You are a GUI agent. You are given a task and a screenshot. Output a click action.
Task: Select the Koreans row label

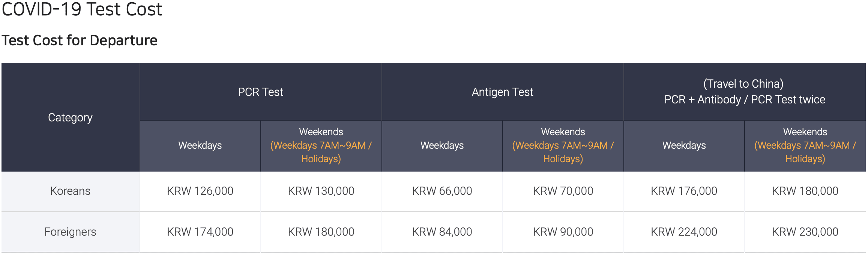[x=70, y=191]
